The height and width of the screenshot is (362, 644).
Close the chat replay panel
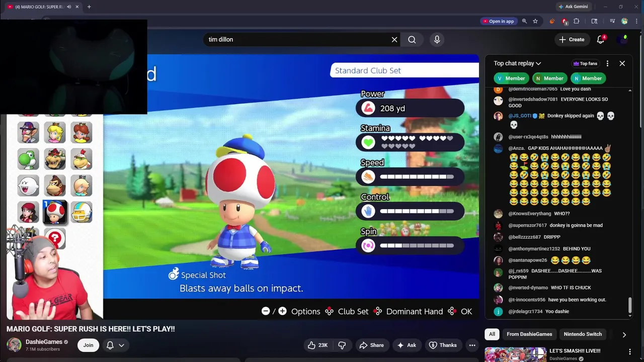(x=622, y=63)
